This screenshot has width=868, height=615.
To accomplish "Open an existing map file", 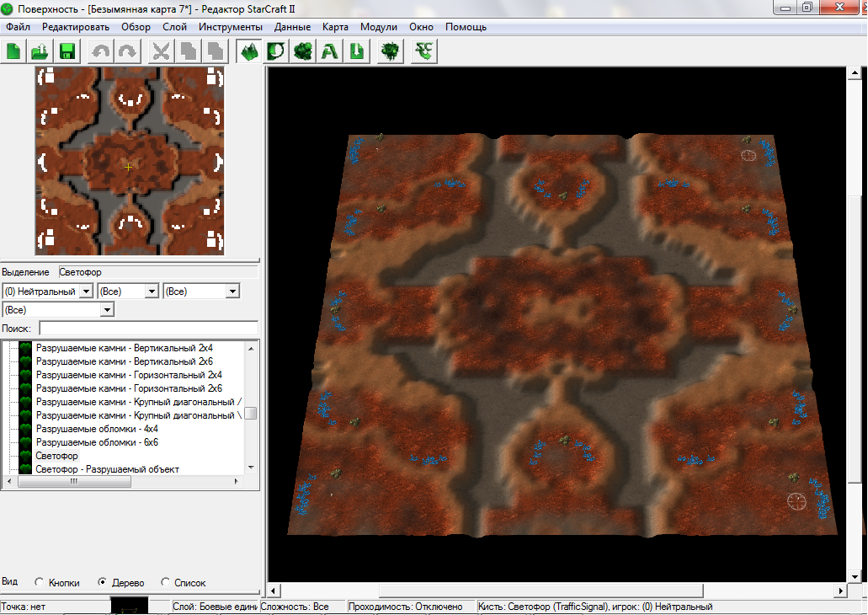I will coord(40,51).
